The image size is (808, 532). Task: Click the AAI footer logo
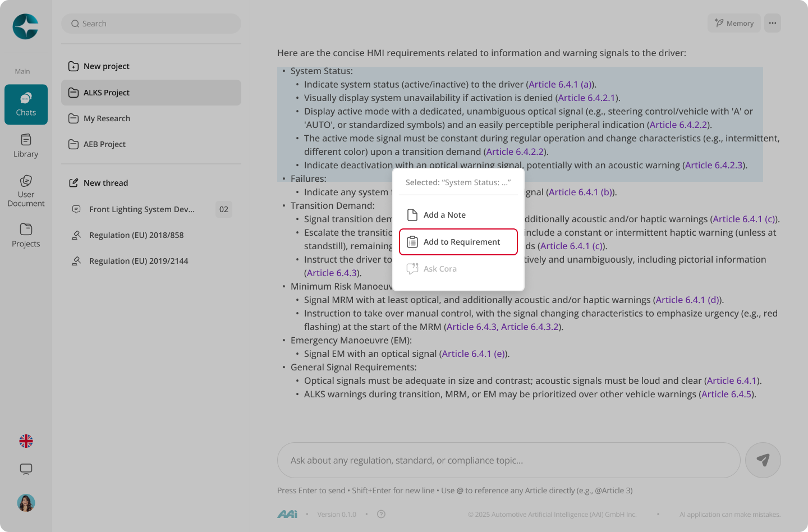[287, 514]
